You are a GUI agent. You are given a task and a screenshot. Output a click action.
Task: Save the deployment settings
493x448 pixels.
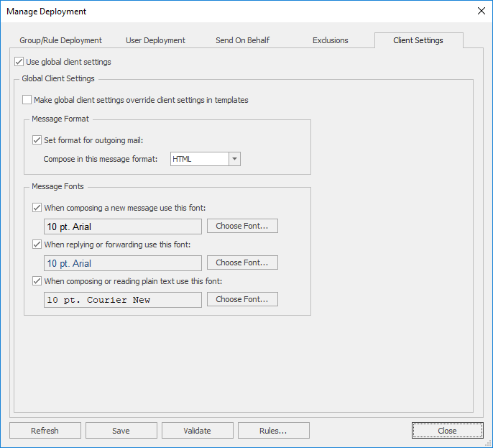pyautogui.click(x=121, y=431)
